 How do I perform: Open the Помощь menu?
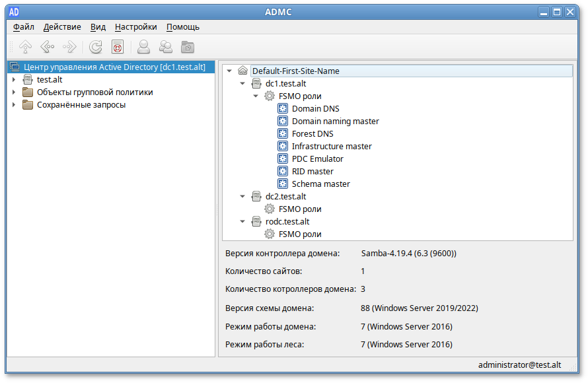coord(182,27)
